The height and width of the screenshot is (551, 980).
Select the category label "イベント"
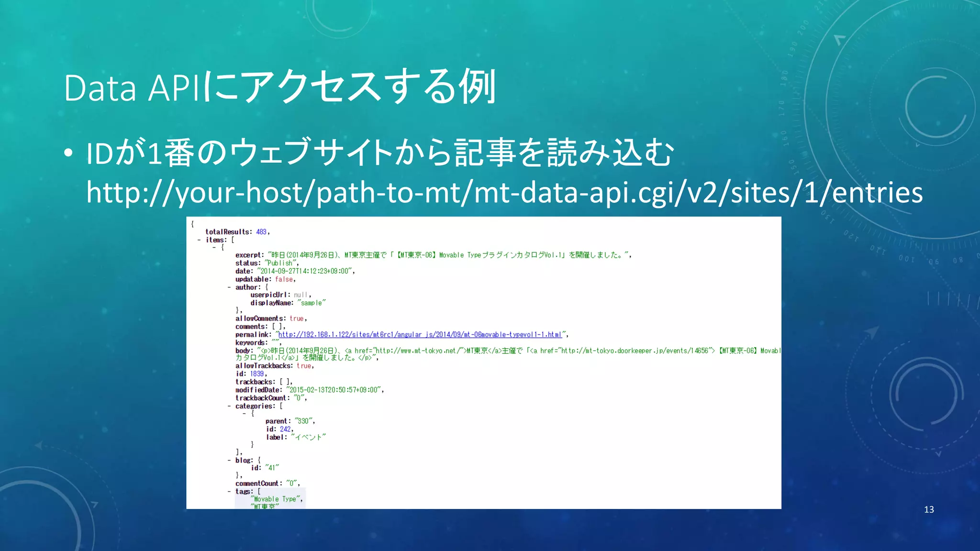coord(308,437)
